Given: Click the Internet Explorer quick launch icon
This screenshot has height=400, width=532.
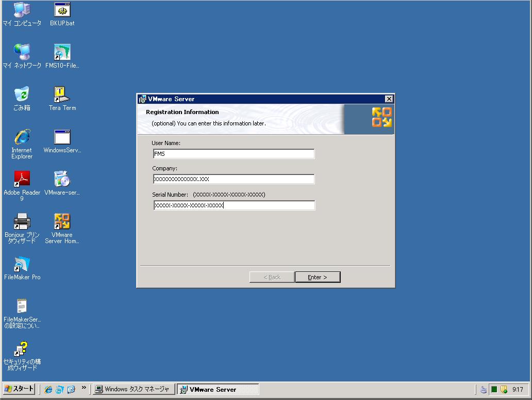Looking at the screenshot, I should tap(48, 390).
